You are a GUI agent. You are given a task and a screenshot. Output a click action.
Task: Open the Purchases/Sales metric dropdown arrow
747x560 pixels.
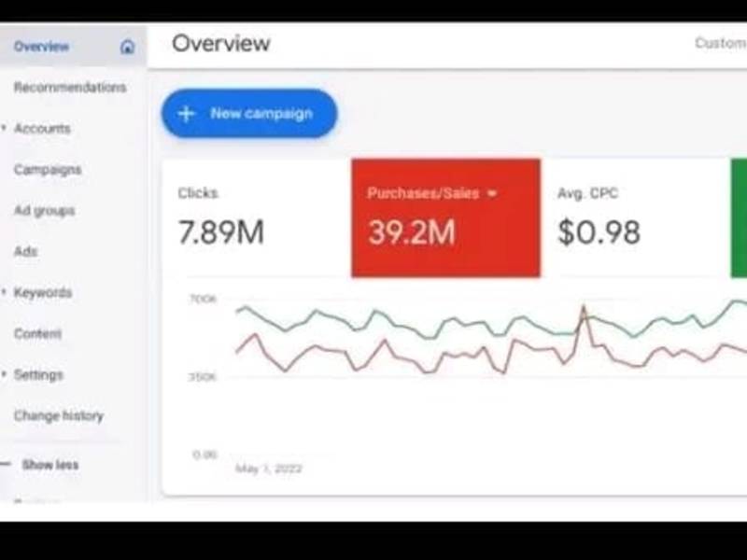tap(492, 193)
